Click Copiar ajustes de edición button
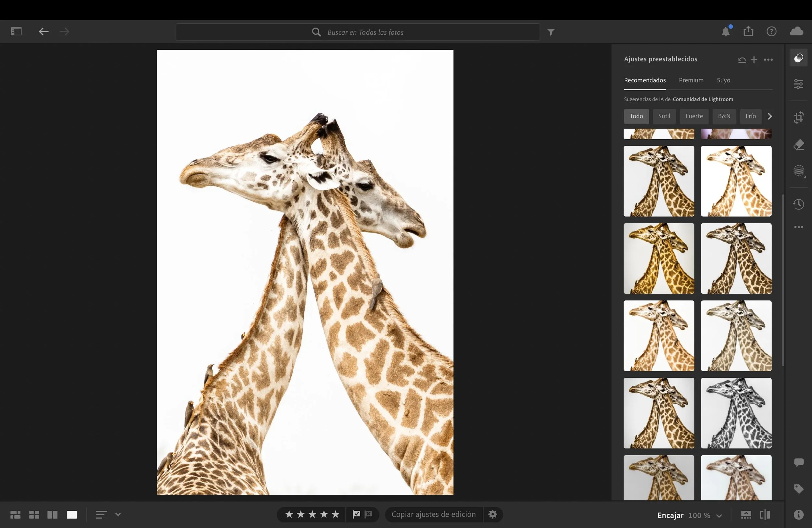The width and height of the screenshot is (812, 528). point(433,514)
